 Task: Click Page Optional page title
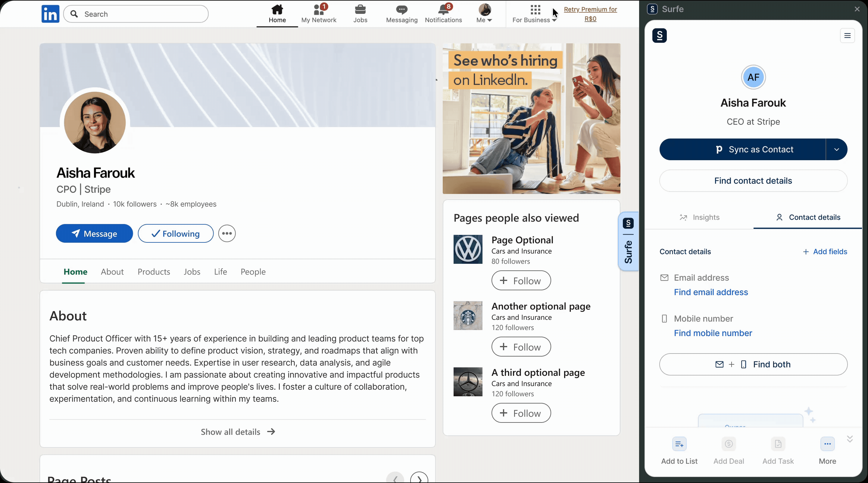(522, 240)
